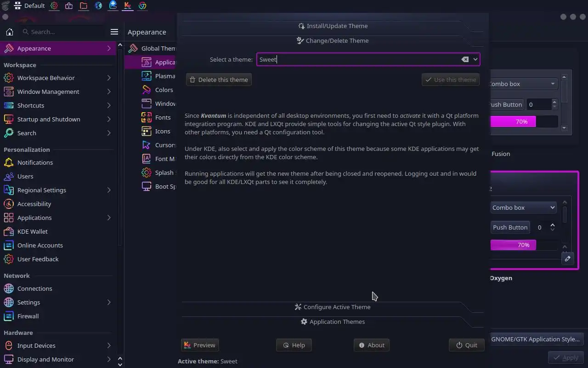The width and height of the screenshot is (588, 368).
Task: Expand Shortcuts chevron
Action: coord(109,105)
